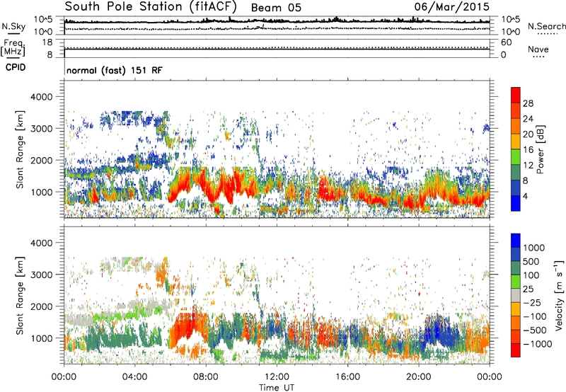This screenshot has height=392, width=566.
Task: Pick the light green power colorbar segment
Action: pyautogui.click(x=516, y=156)
